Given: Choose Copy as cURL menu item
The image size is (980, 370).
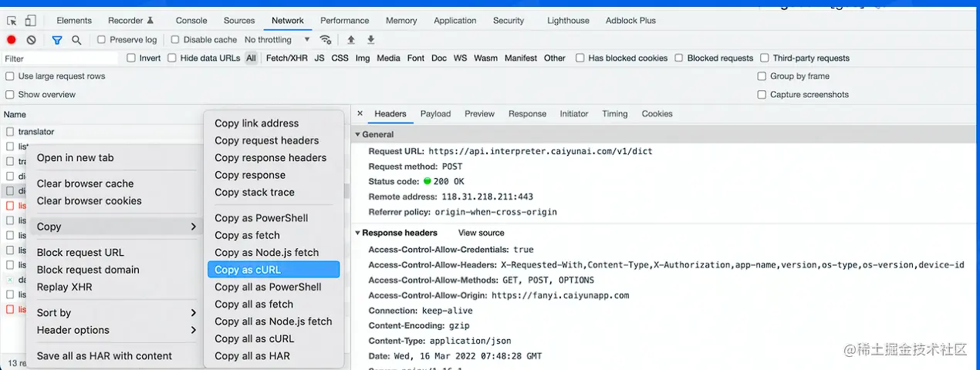Looking at the screenshot, I should tap(274, 270).
